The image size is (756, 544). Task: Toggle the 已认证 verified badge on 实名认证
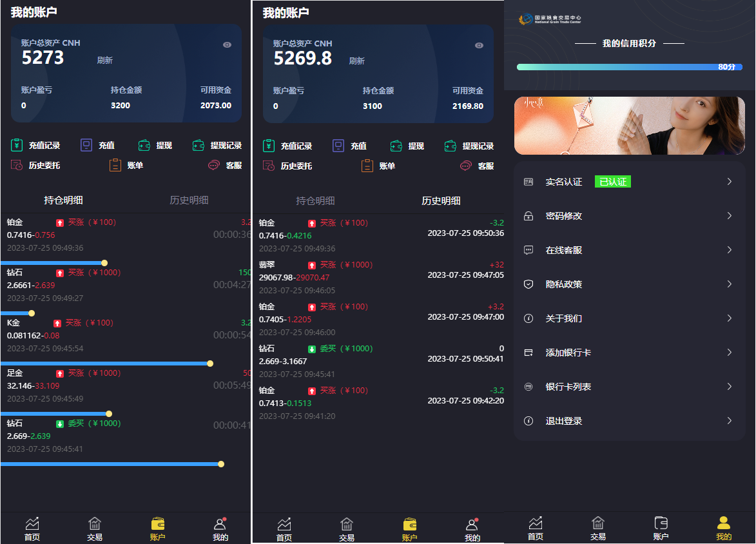tap(612, 181)
